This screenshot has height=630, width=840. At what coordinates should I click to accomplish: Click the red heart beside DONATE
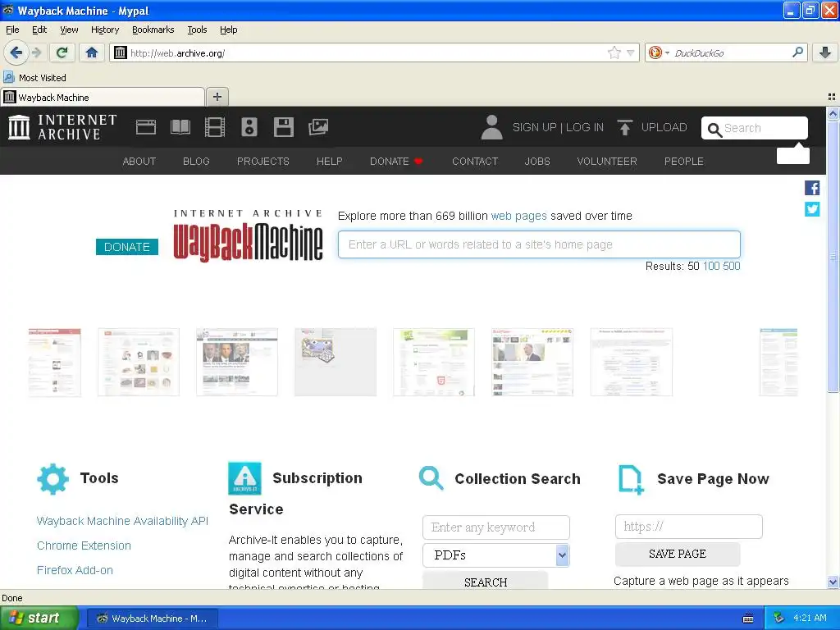(x=418, y=162)
